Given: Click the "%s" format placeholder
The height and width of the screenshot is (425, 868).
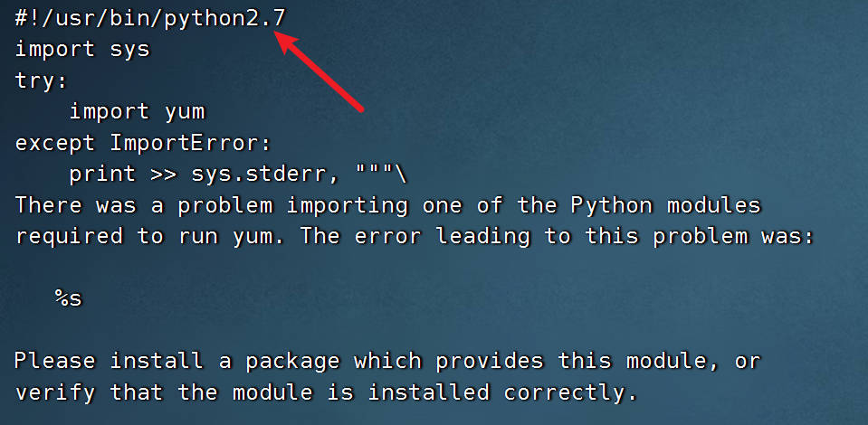Looking at the screenshot, I should click(69, 298).
